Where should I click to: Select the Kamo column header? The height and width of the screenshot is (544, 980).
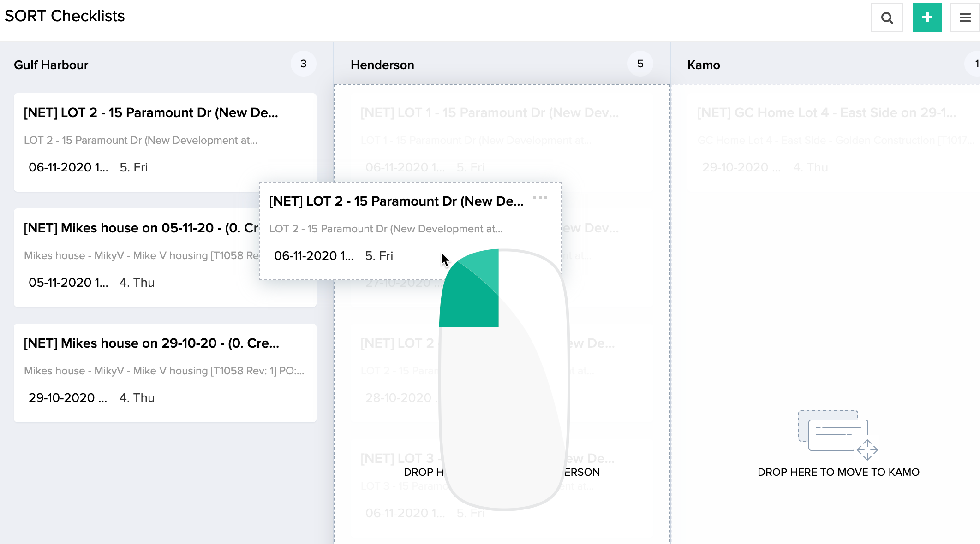(703, 65)
